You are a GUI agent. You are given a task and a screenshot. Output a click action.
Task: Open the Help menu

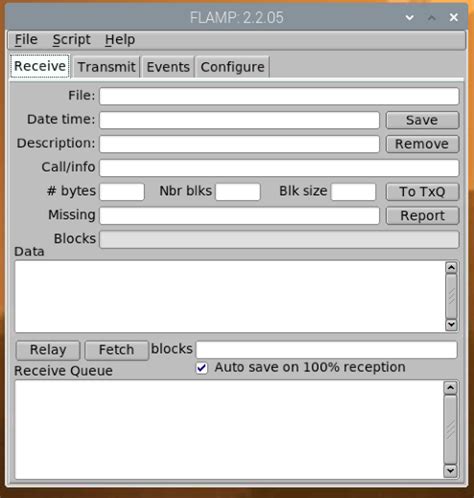click(120, 40)
